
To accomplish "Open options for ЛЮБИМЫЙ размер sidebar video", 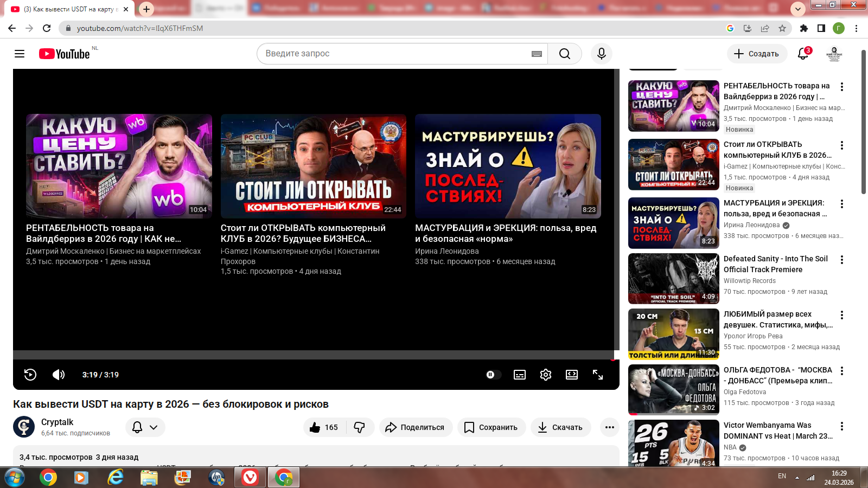I will 842,315.
